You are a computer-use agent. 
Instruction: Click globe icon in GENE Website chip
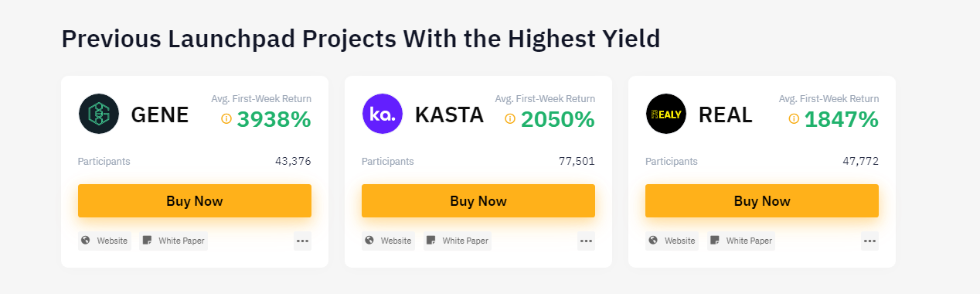(87, 241)
